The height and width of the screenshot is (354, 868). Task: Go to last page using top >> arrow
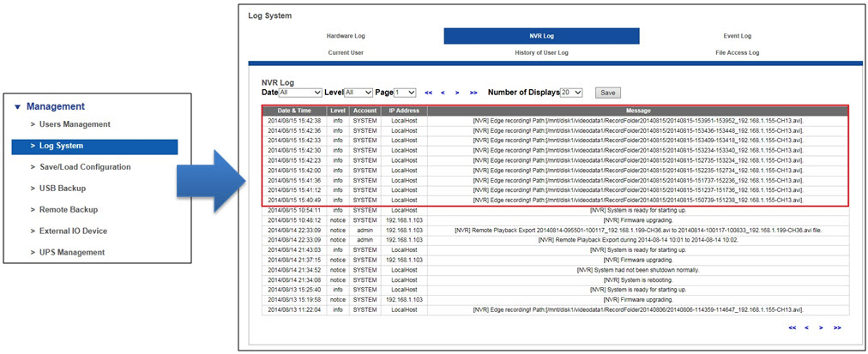(x=473, y=93)
